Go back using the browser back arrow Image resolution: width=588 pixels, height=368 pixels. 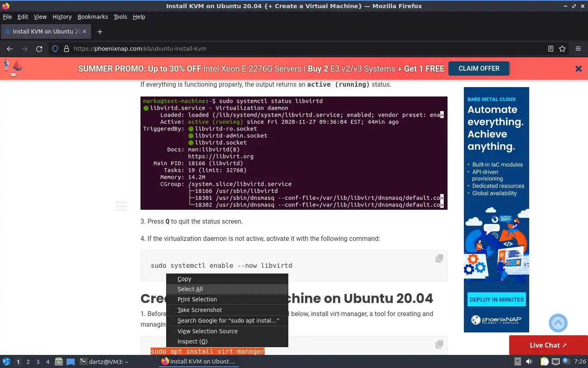(10, 49)
